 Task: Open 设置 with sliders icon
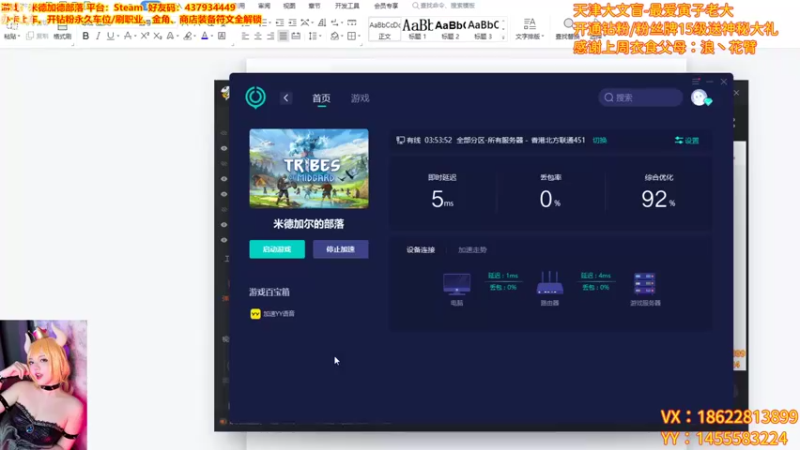[687, 140]
